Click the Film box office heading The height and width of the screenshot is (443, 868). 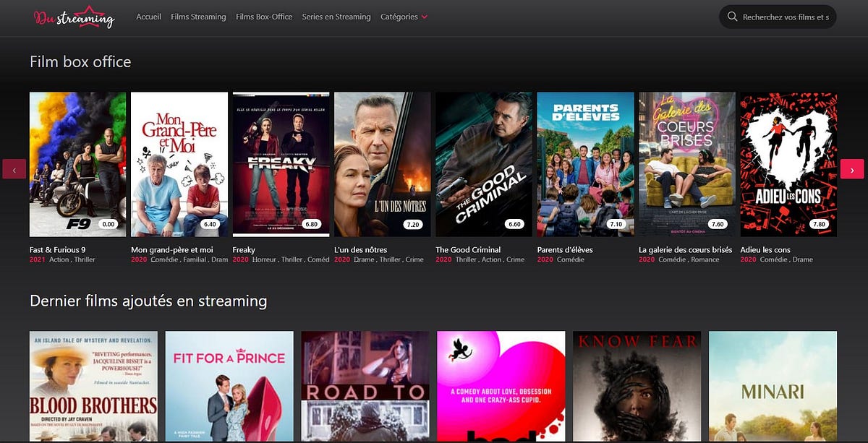point(80,62)
